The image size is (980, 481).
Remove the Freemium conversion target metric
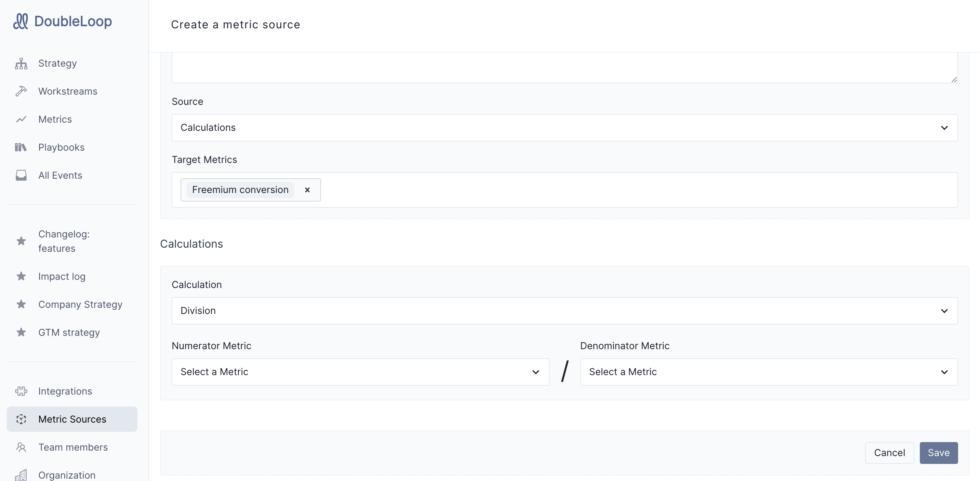tap(307, 190)
